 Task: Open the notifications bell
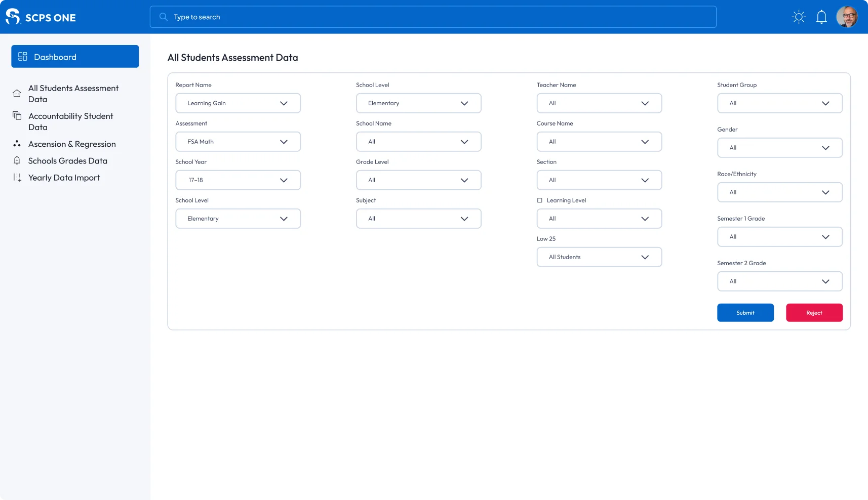click(x=821, y=17)
